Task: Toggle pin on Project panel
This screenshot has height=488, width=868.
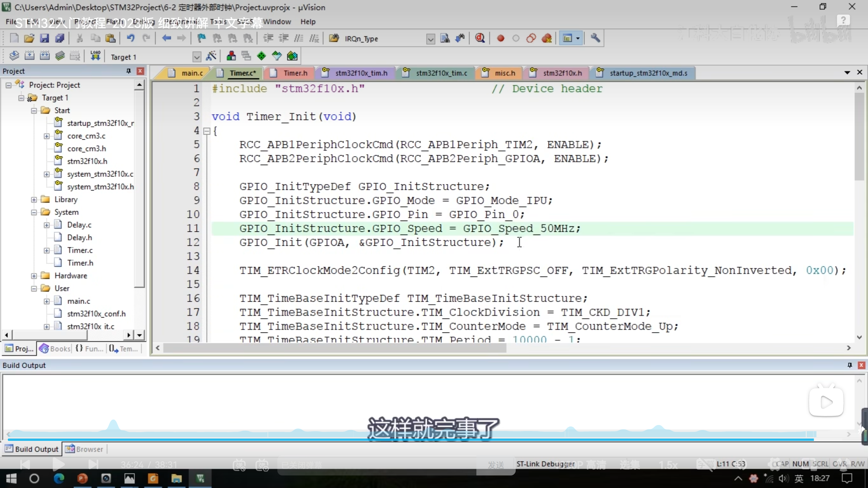Action: 129,71
